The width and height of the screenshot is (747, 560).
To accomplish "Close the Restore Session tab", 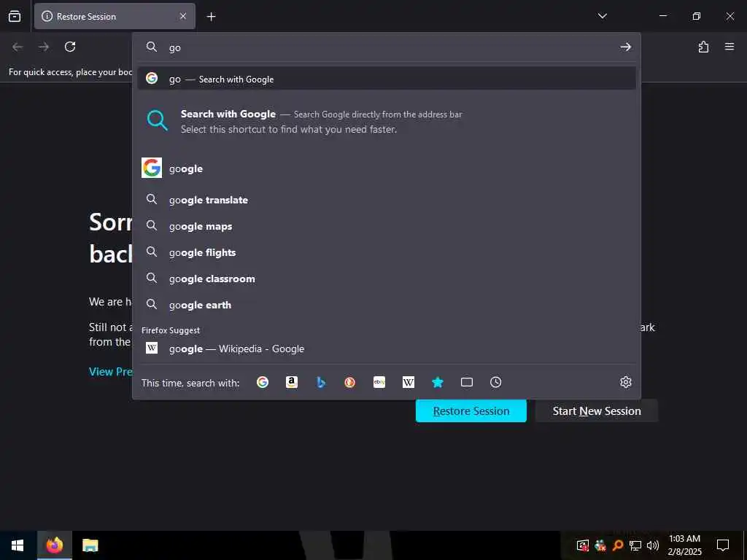I will click(x=183, y=16).
